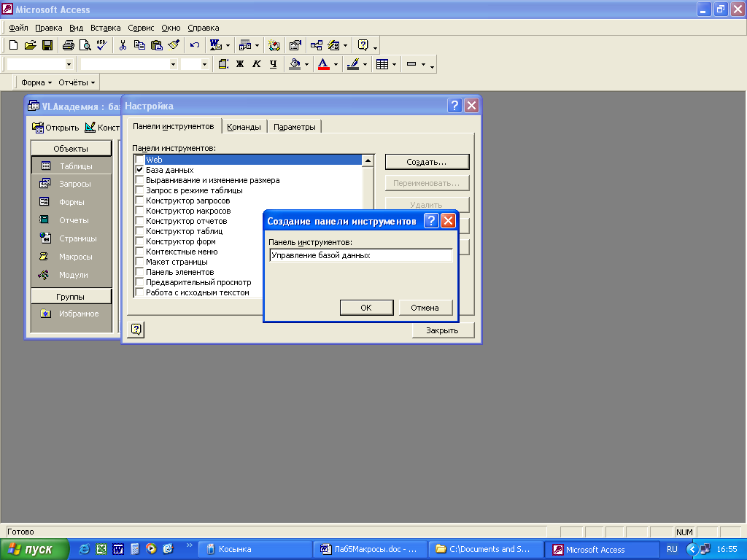
Task: Click the Открыть icon in the VLАкадемия window
Action: pyautogui.click(x=38, y=127)
